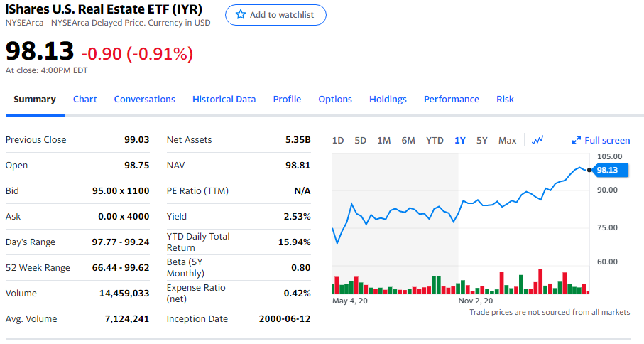Click the 98.13 price flag on chart
644x344 pixels.
pos(610,170)
